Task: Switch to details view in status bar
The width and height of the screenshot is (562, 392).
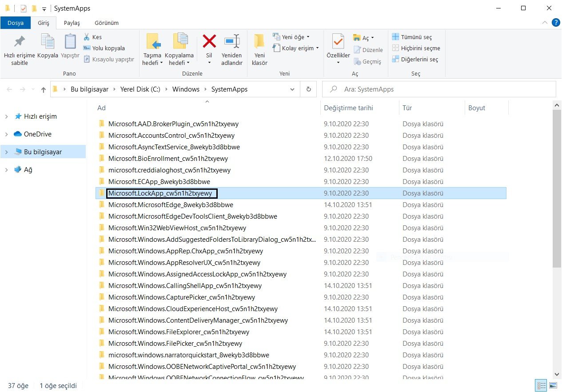Action: (542, 385)
